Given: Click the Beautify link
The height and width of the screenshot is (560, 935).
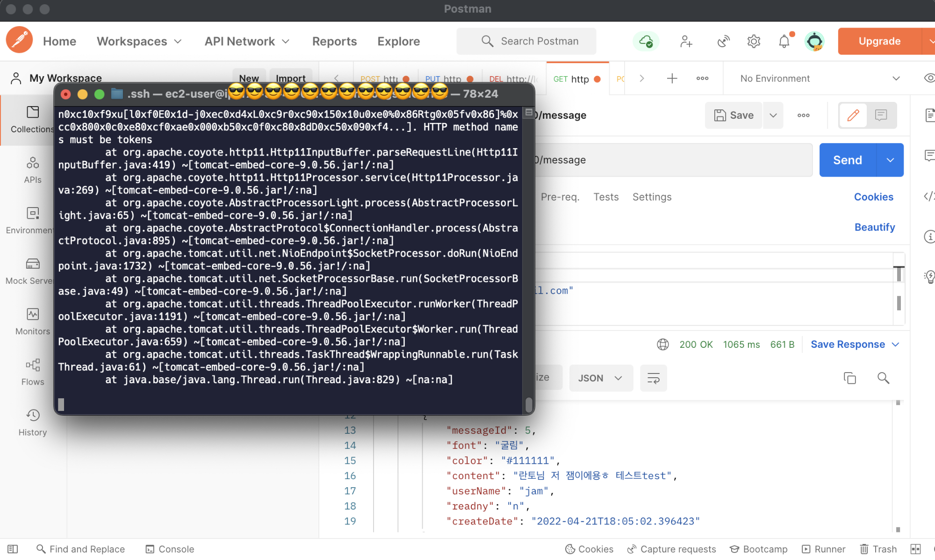Looking at the screenshot, I should (874, 227).
